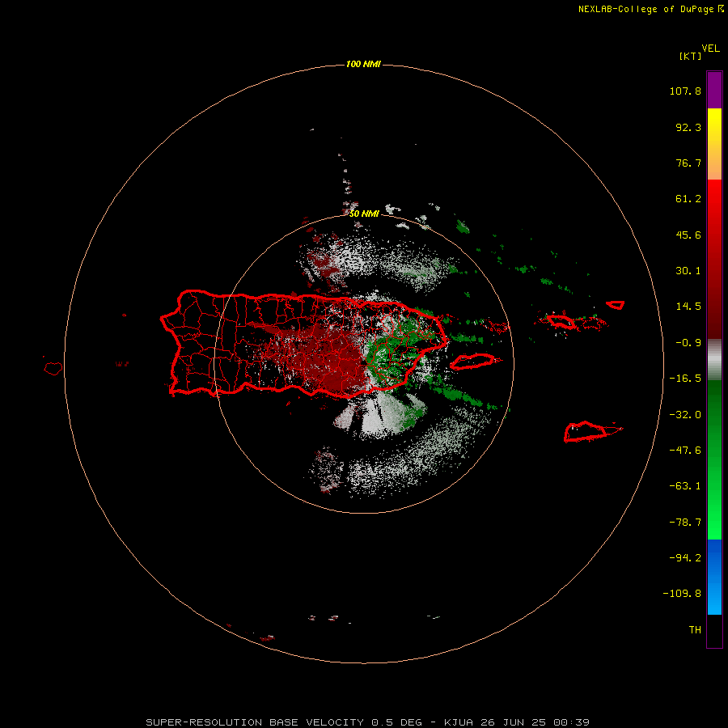Select the -16.5 legend value
Image resolution: width=728 pixels, height=728 pixels.
(685, 379)
